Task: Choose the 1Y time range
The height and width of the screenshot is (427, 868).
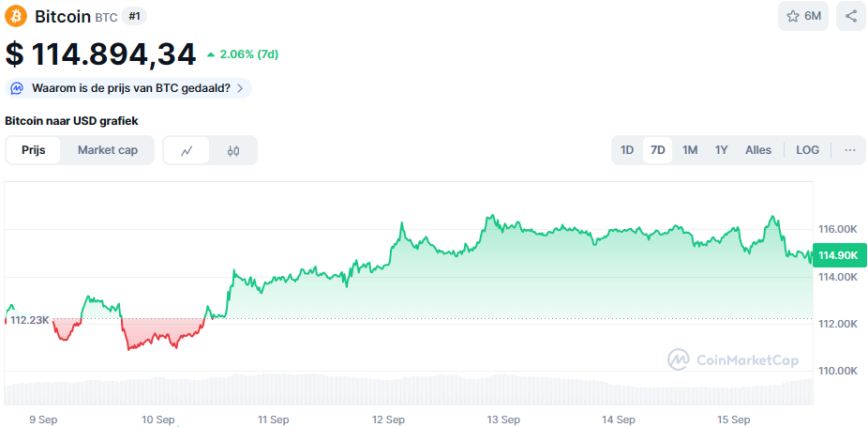Action: coord(722,150)
